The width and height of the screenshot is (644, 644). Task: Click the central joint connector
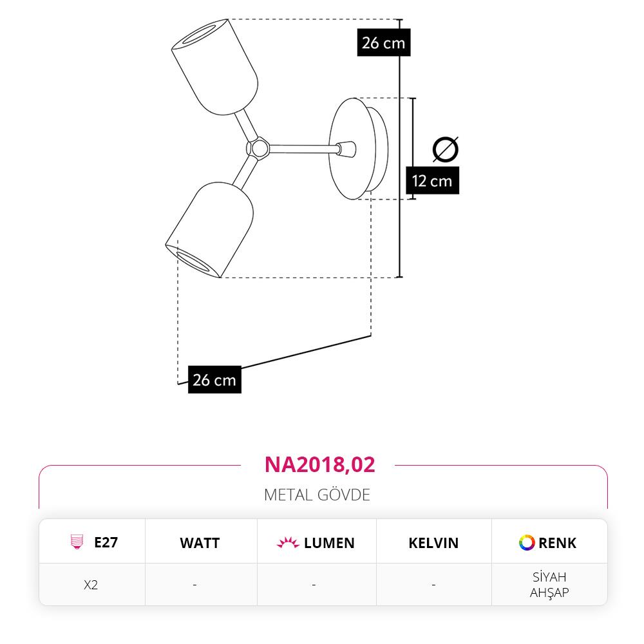tap(258, 148)
